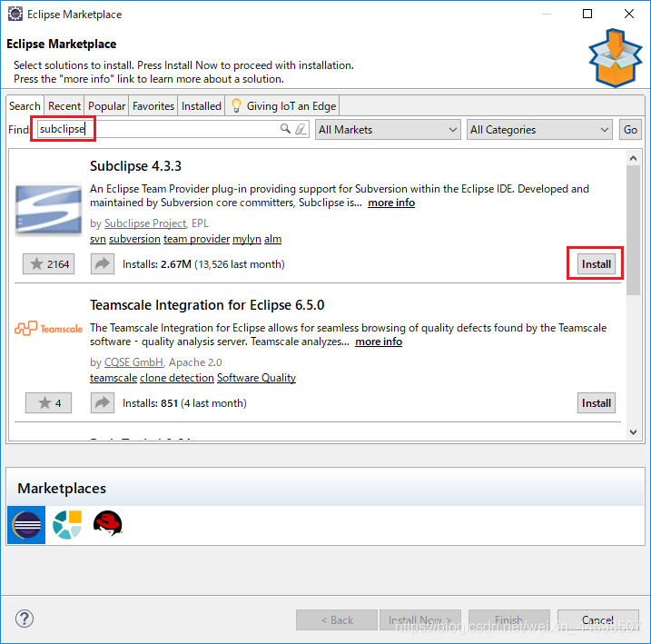Click scrollbar up arrow in results list
This screenshot has width=651, height=644.
point(633,158)
